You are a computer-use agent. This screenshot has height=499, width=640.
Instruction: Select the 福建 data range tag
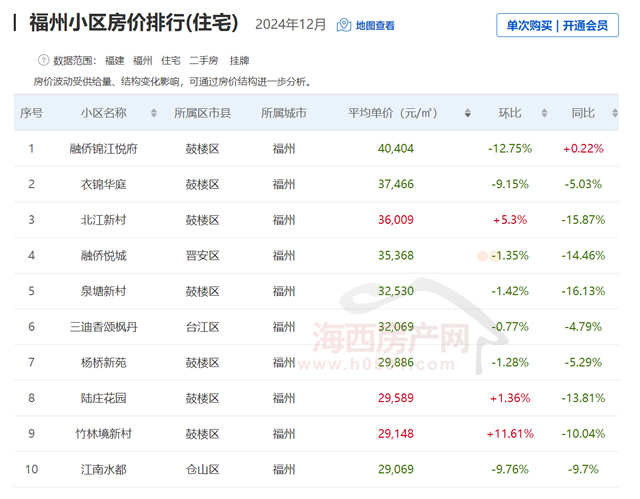(x=114, y=61)
